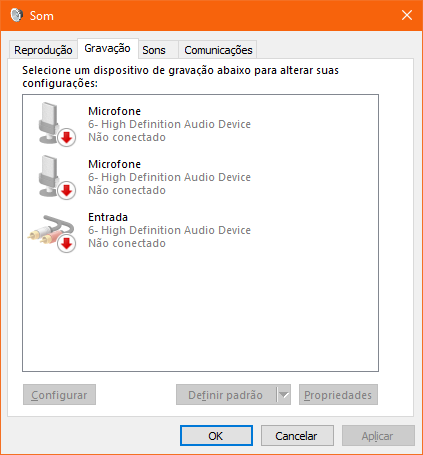The image size is (423, 455).
Task: Click the Configurar button
Action: [x=59, y=395]
